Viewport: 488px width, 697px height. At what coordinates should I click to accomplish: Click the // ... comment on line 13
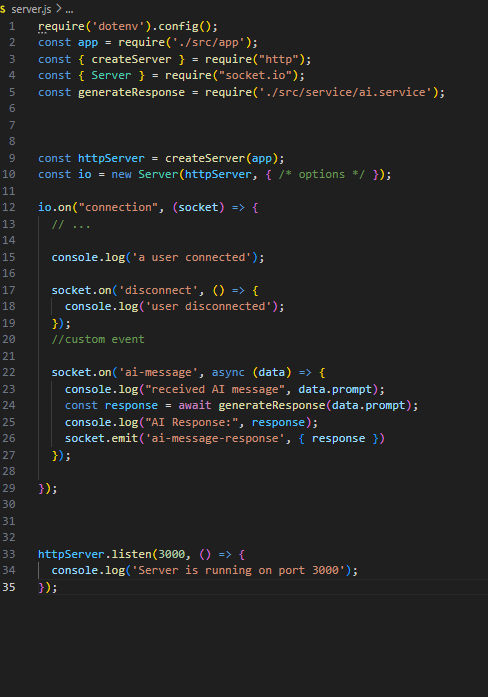point(71,224)
